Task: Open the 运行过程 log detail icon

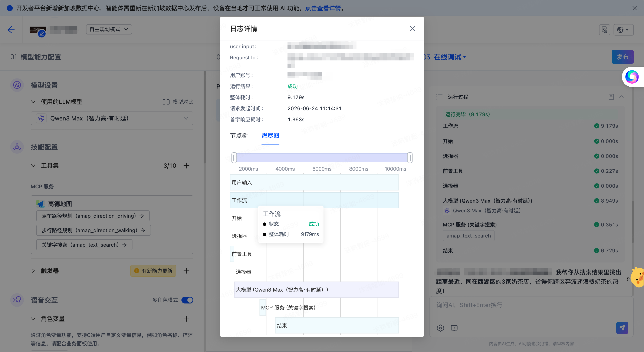Action: pyautogui.click(x=611, y=97)
